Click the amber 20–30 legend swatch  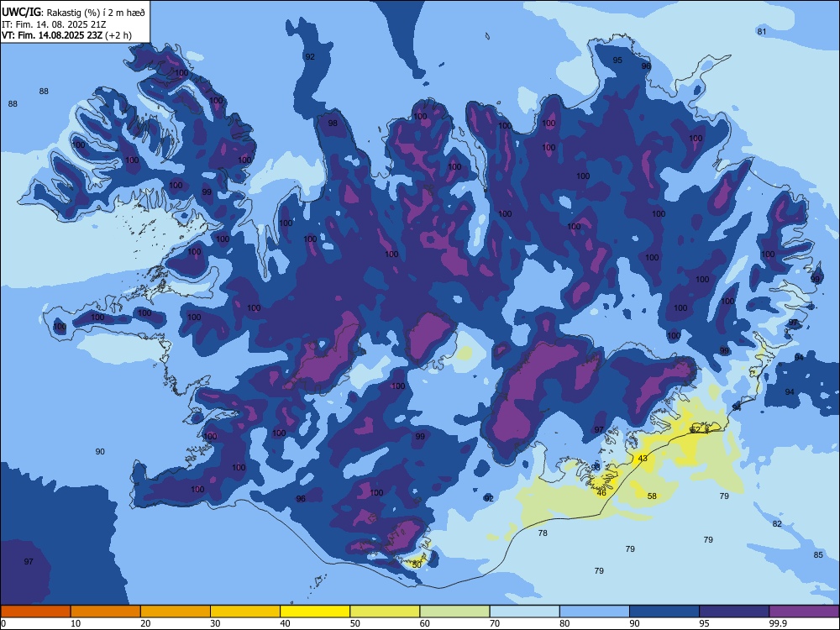[x=176, y=612]
